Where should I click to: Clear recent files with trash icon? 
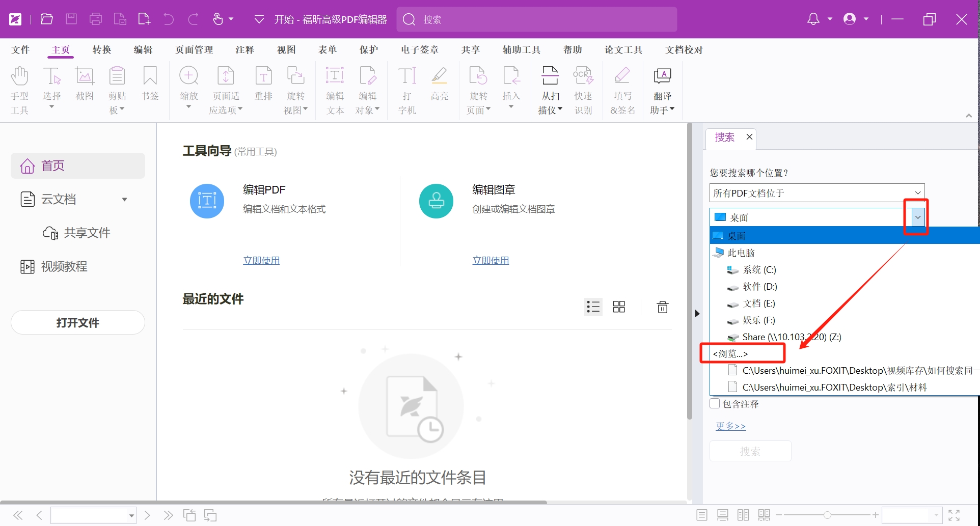click(662, 307)
